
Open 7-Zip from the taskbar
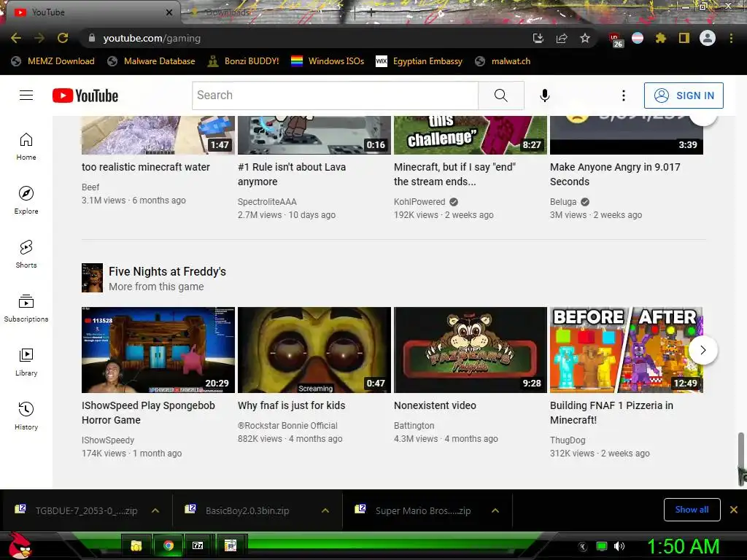coord(198,545)
